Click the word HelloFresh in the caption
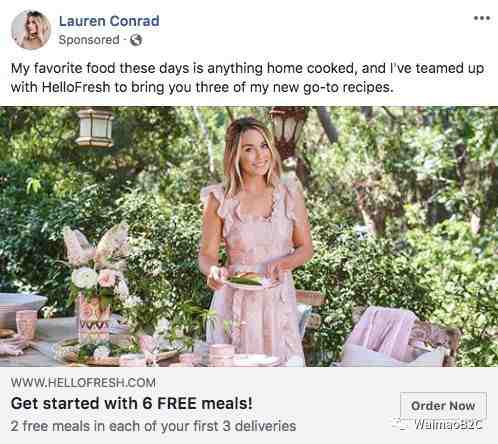498x444 pixels. pyautogui.click(x=76, y=87)
